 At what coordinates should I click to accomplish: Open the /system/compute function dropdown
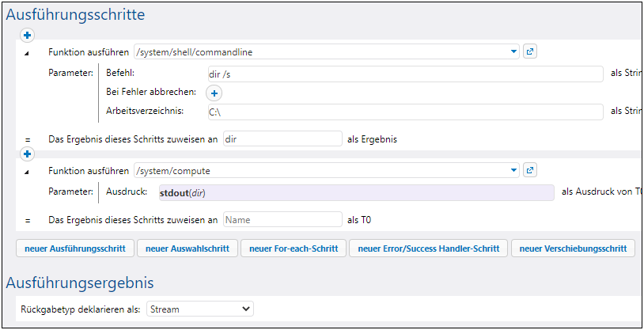pos(513,170)
